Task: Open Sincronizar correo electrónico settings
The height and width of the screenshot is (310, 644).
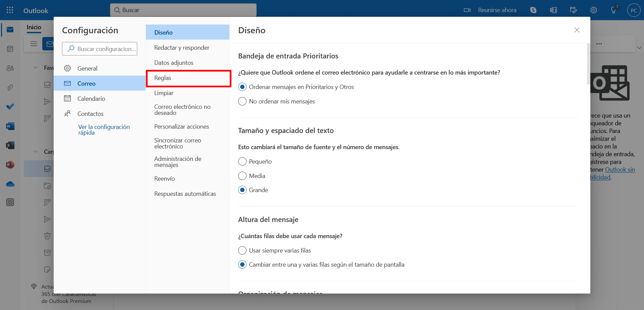Action: coord(187,143)
